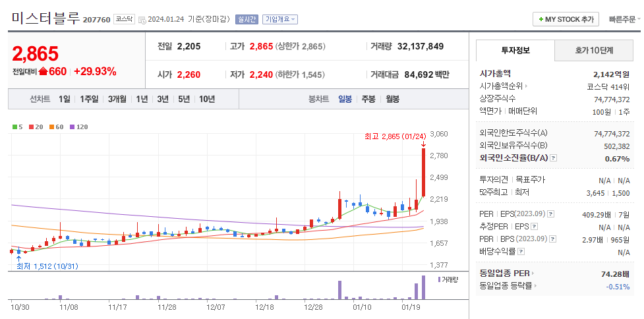
Task: Select the 주봉 candle chart
Action: pos(368,99)
